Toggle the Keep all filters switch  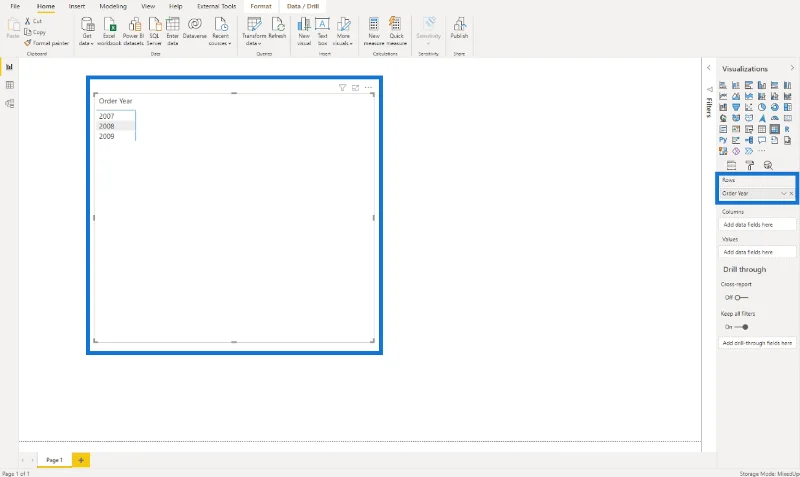point(741,327)
